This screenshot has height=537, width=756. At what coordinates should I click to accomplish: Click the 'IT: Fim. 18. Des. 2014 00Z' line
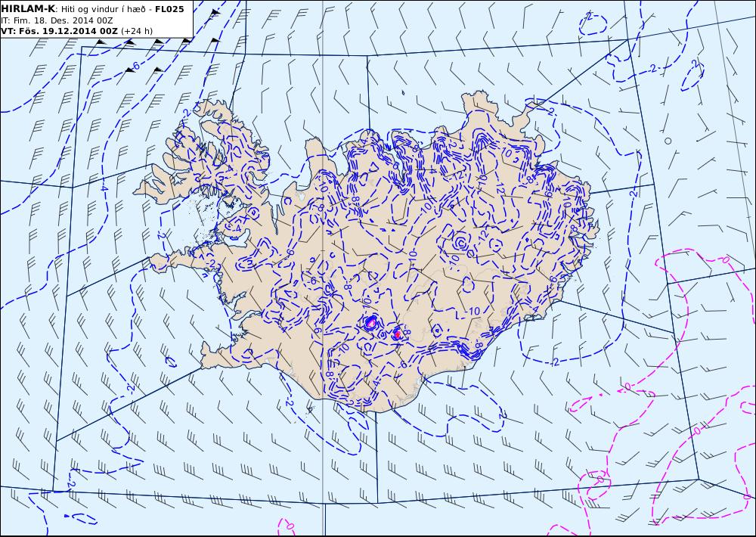57,20
